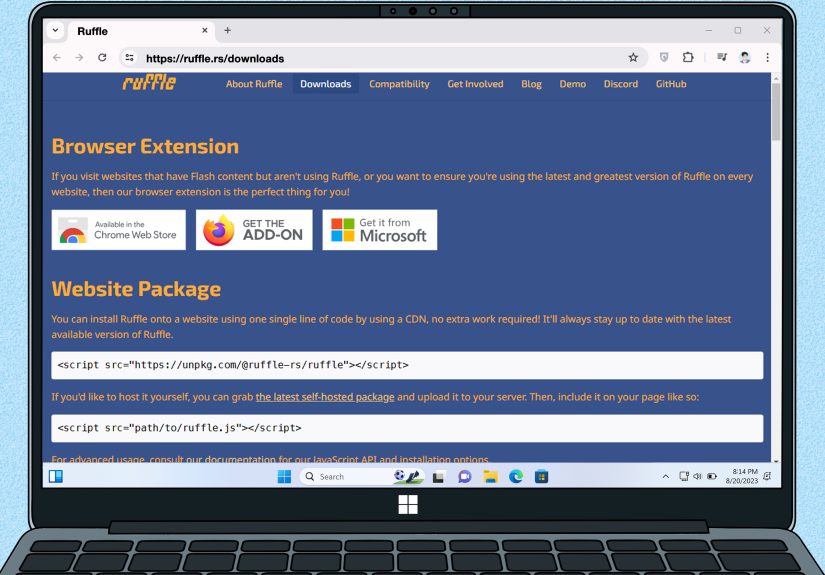Open File Explorer from taskbar
Viewport: 825px width, 575px height.
tap(490, 477)
